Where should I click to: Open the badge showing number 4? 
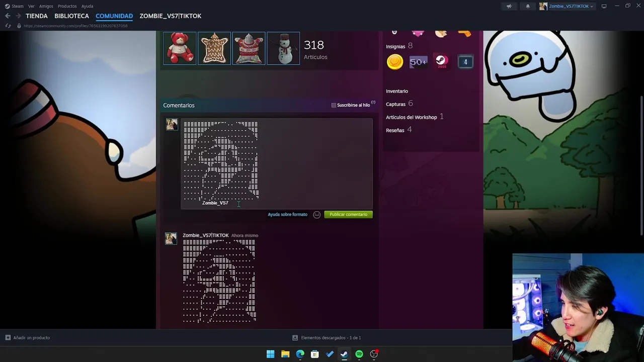(x=465, y=62)
